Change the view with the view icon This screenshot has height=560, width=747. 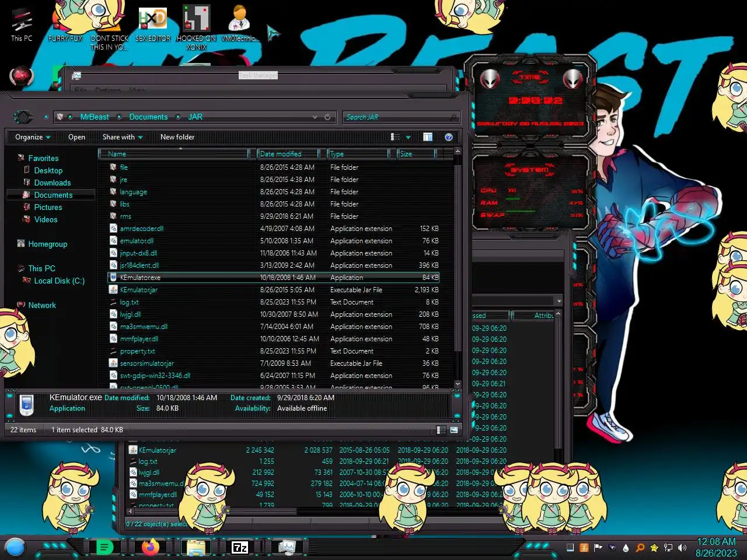click(395, 137)
